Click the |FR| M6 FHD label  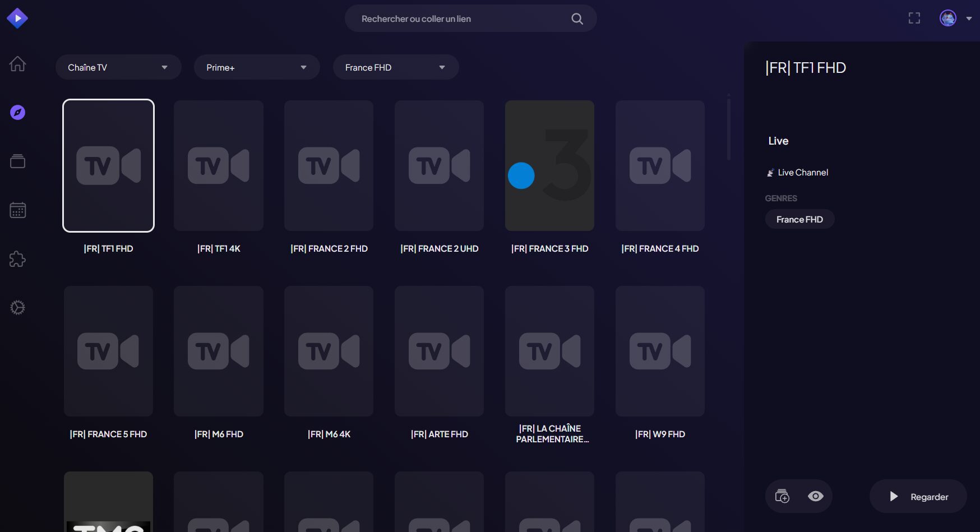click(219, 434)
